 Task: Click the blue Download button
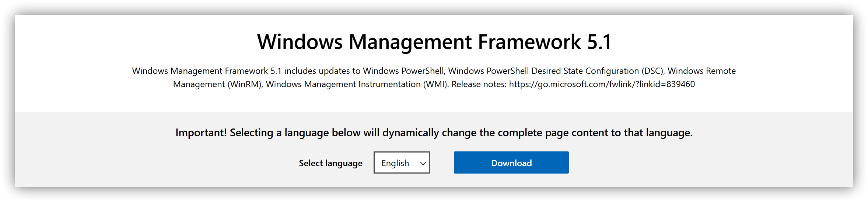click(x=511, y=163)
